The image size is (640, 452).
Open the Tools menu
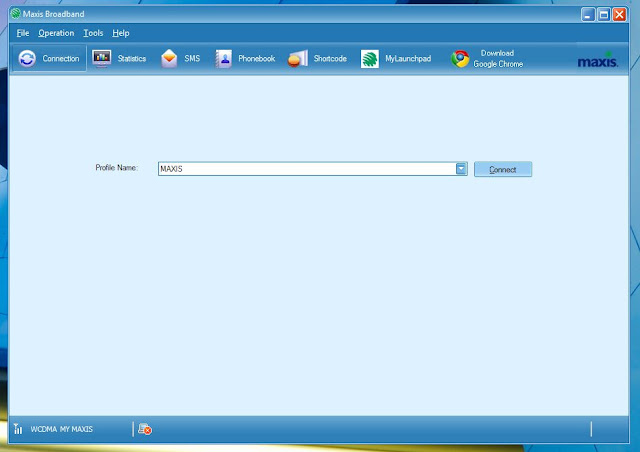tap(93, 33)
